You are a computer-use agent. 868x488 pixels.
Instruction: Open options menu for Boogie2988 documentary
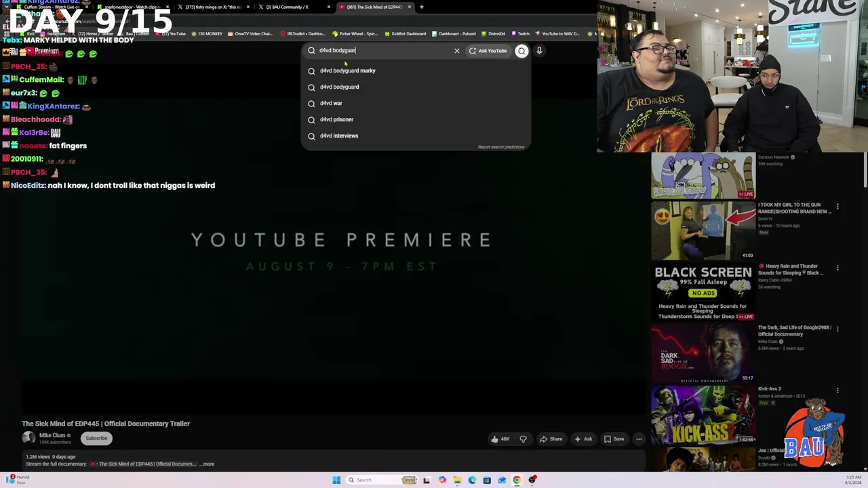tap(837, 329)
